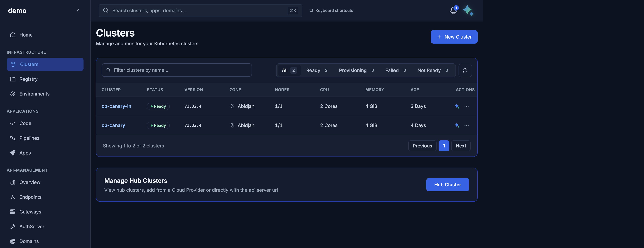
Task: Open Domains globe icon
Action: point(13,241)
